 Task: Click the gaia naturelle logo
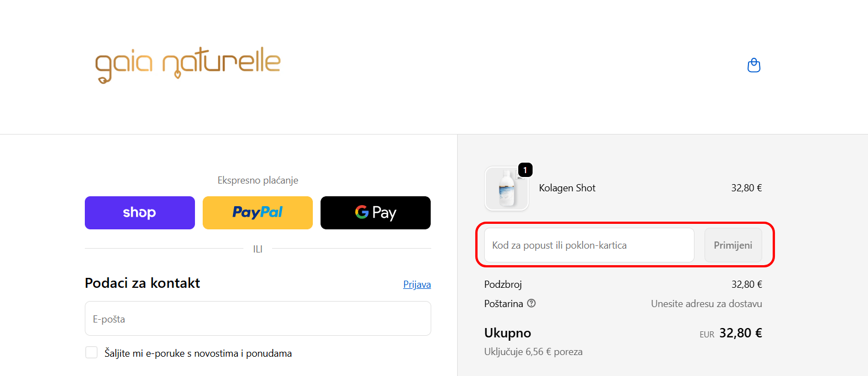(188, 65)
